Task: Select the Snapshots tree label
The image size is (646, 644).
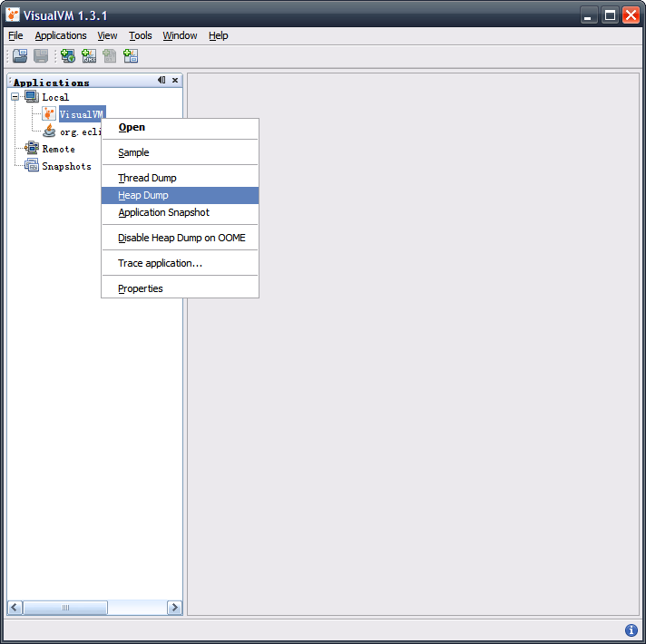Action: coord(67,166)
